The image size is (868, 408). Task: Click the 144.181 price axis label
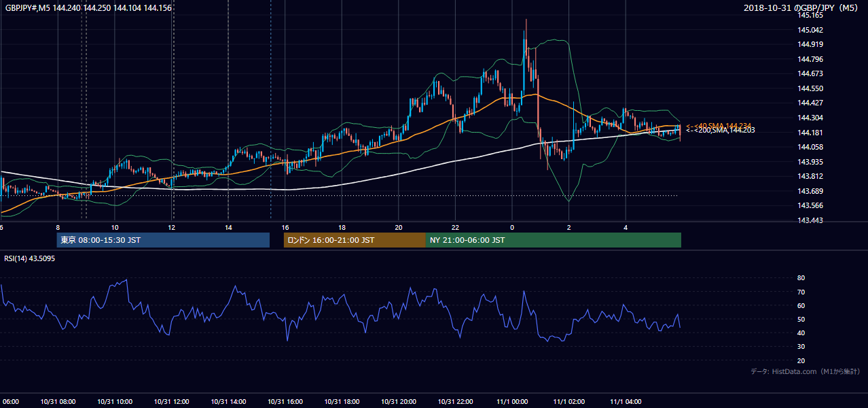810,133
